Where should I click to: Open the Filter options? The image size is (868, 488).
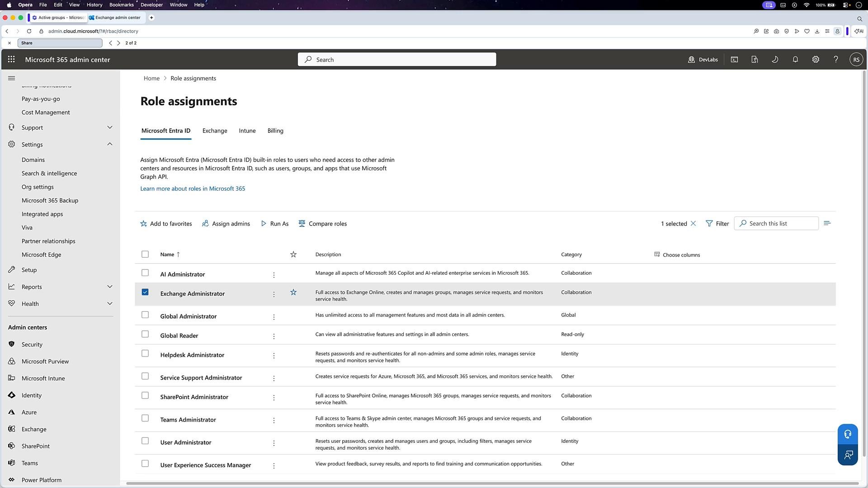pos(717,224)
